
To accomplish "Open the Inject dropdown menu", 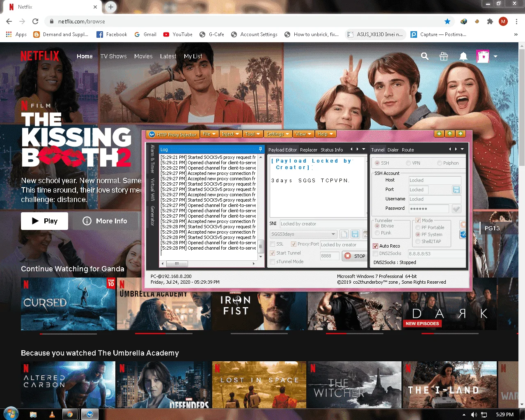I will (x=230, y=134).
